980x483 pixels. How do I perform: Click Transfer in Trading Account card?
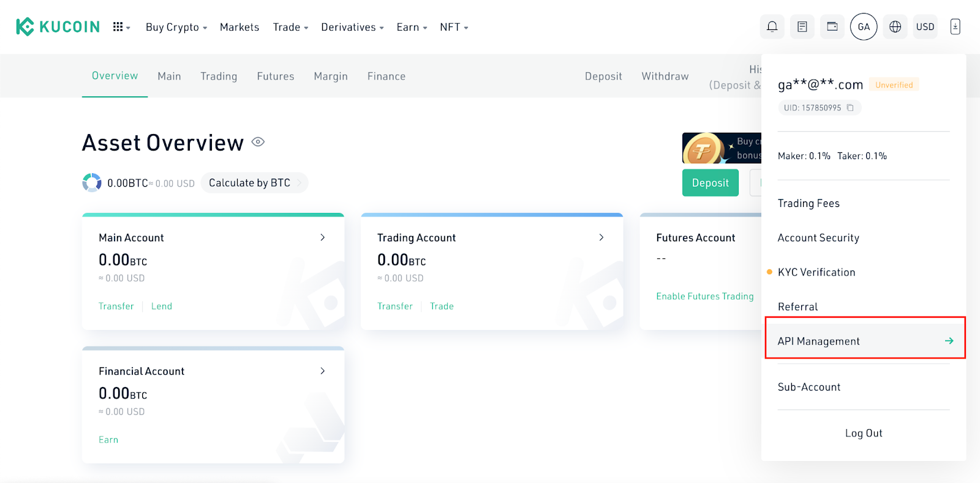(395, 306)
